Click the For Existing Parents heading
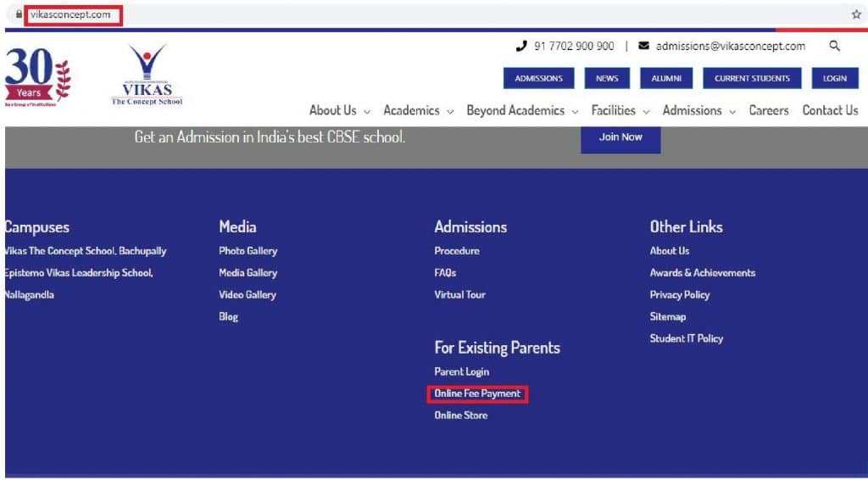The image size is (868, 480). [x=497, y=348]
